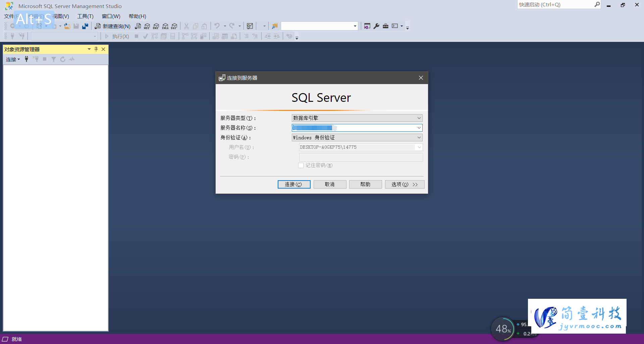Image resolution: width=644 pixels, height=344 pixels.
Task: Click the Find in Files folder icon
Action: point(275,26)
